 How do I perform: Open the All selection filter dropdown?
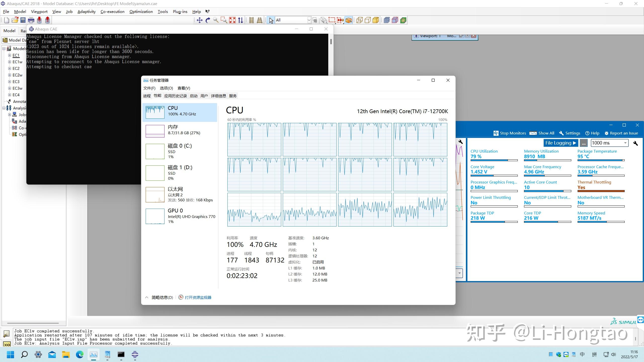click(x=309, y=20)
